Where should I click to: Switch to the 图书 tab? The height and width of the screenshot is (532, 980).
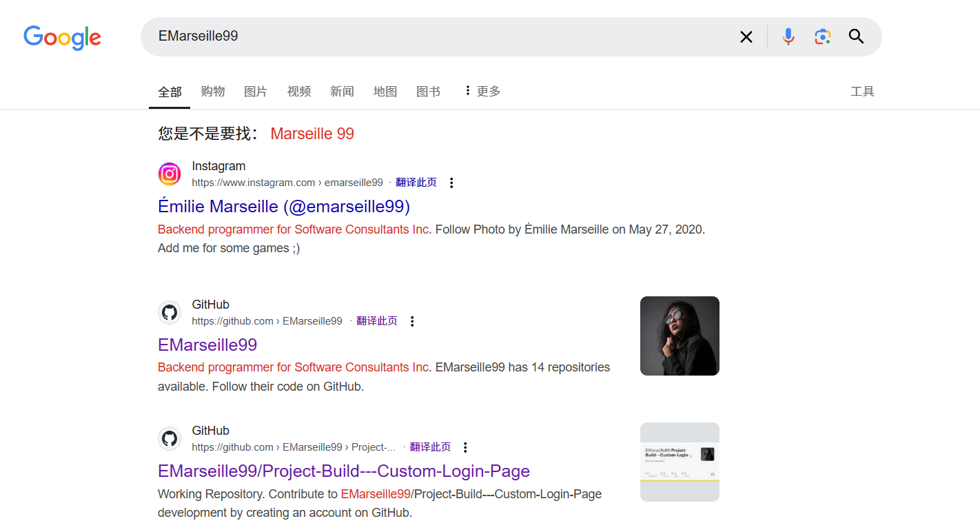(428, 92)
